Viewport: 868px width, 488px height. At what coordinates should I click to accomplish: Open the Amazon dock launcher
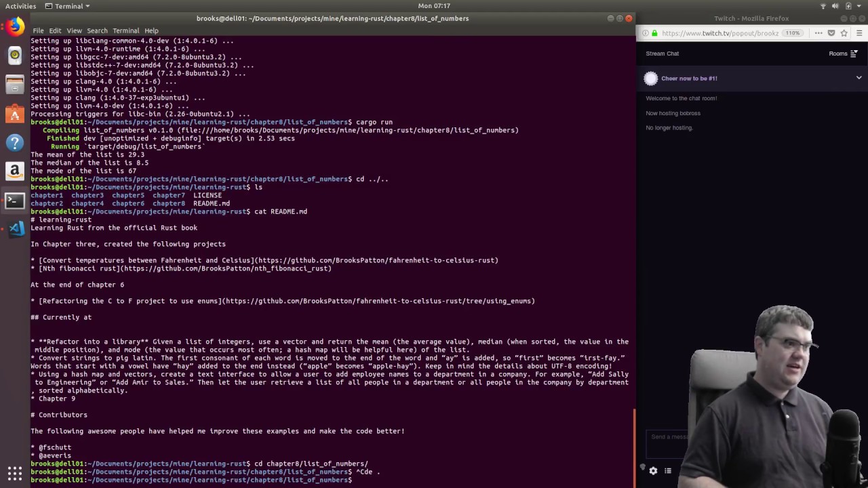15,171
